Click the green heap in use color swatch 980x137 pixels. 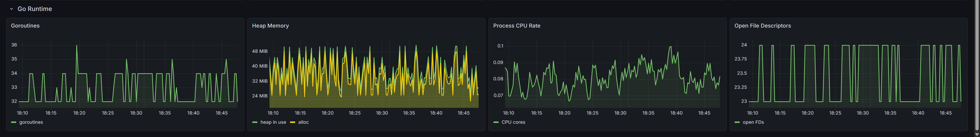[255, 122]
